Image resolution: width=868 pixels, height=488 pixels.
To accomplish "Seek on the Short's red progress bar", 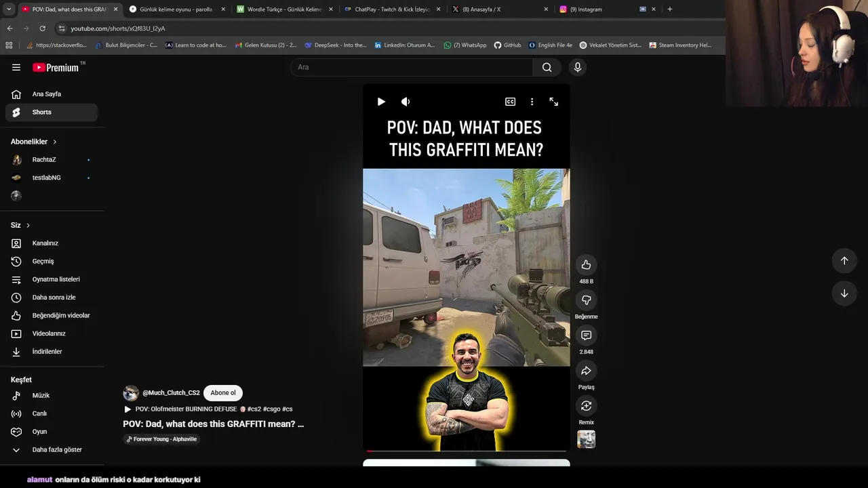I will 466,451.
